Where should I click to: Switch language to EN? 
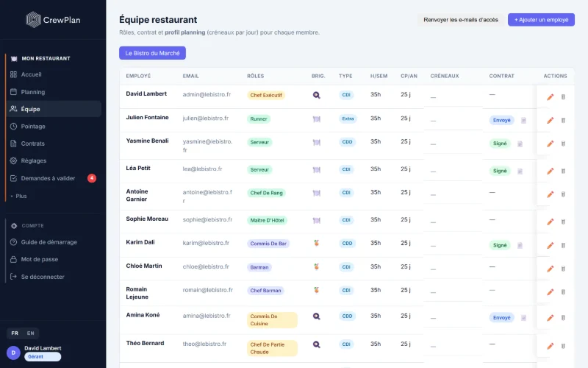click(x=30, y=333)
